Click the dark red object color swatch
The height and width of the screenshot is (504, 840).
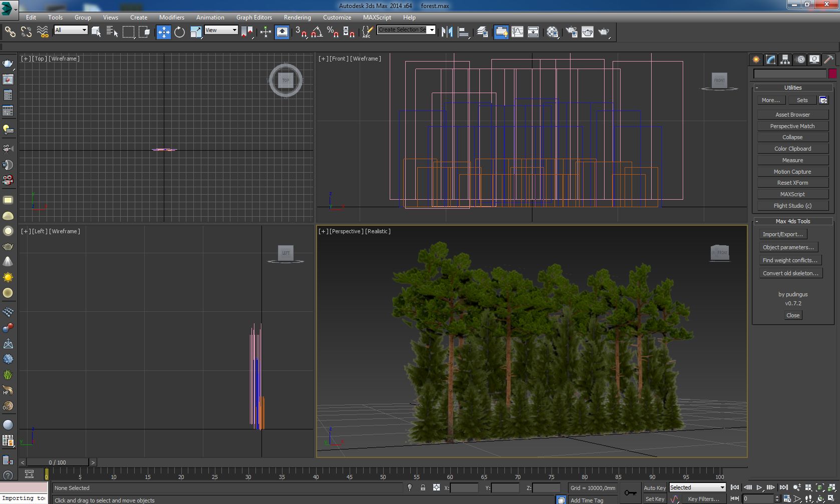click(x=832, y=74)
